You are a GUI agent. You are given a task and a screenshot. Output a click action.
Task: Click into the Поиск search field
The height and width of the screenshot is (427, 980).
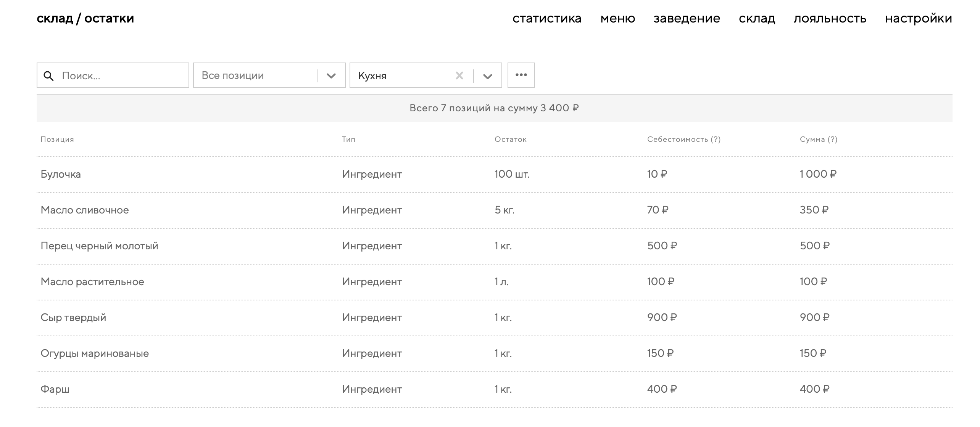click(x=122, y=76)
